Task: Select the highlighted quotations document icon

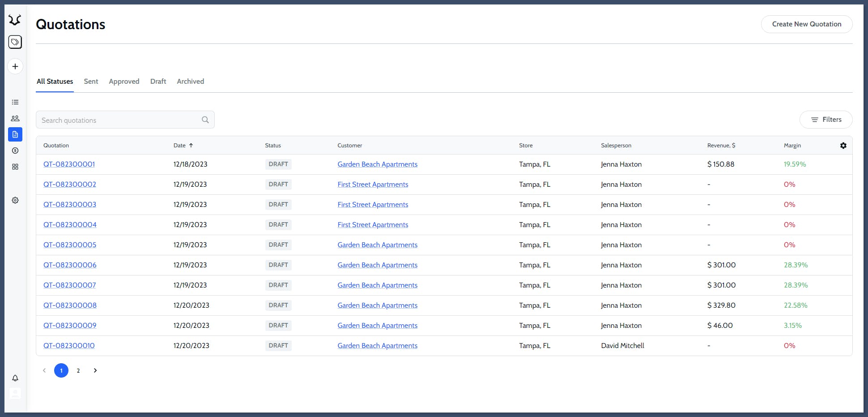Action: click(x=15, y=134)
